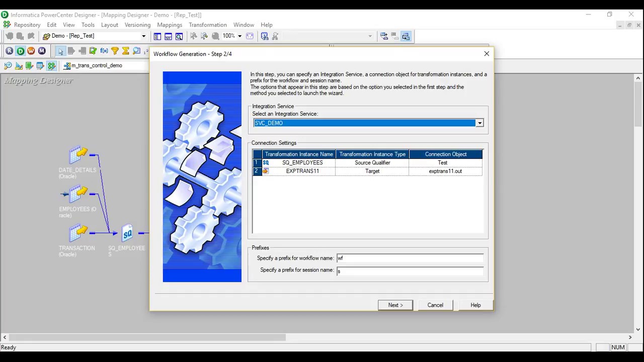
Task: Open the zoom percentage dropdown
Action: point(239,36)
